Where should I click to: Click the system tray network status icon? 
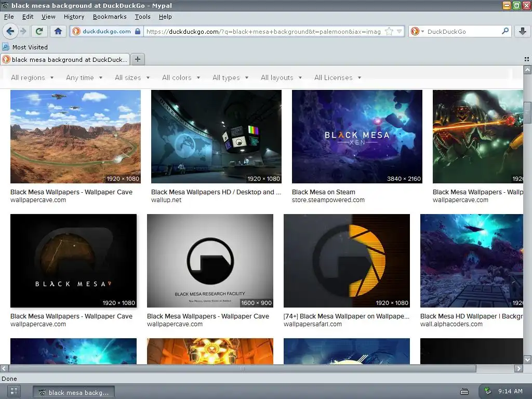point(487,391)
